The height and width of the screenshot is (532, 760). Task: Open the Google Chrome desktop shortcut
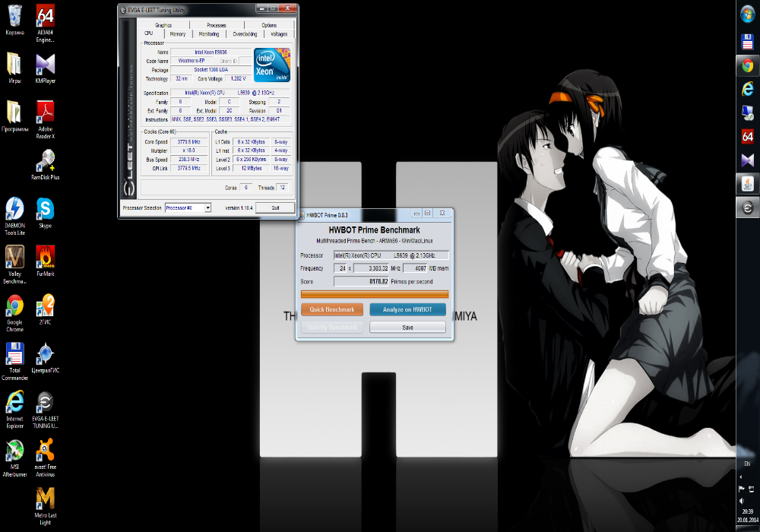tap(14, 312)
